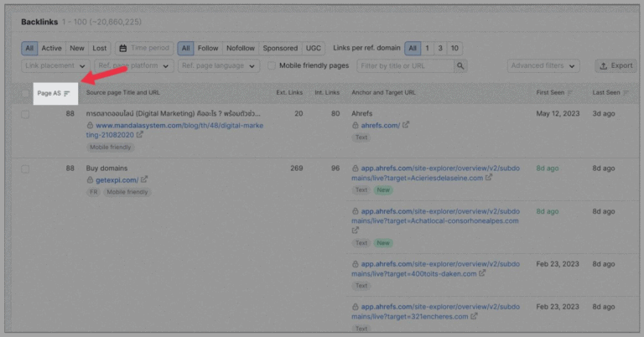Open link targeting 400toits-daken.com
644x337 pixels.
click(x=435, y=268)
